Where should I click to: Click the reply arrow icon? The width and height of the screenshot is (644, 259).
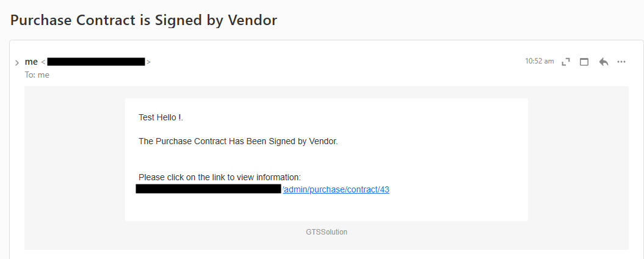604,62
